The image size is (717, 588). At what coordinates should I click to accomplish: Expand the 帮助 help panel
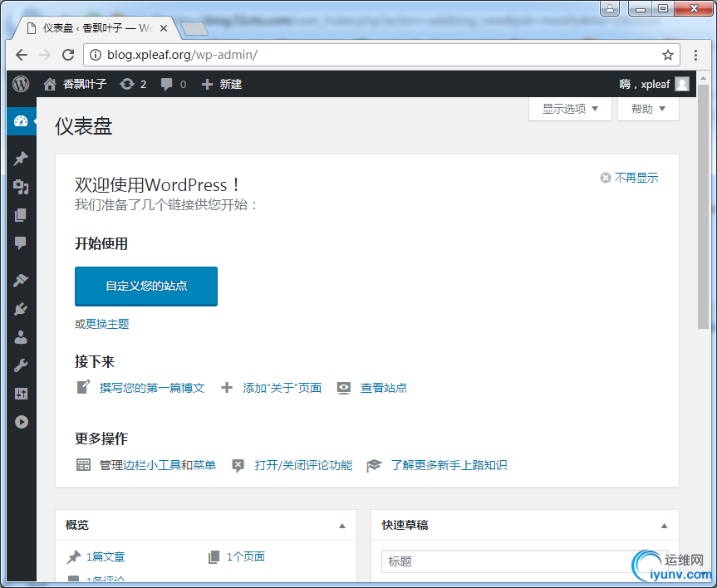pyautogui.click(x=648, y=109)
